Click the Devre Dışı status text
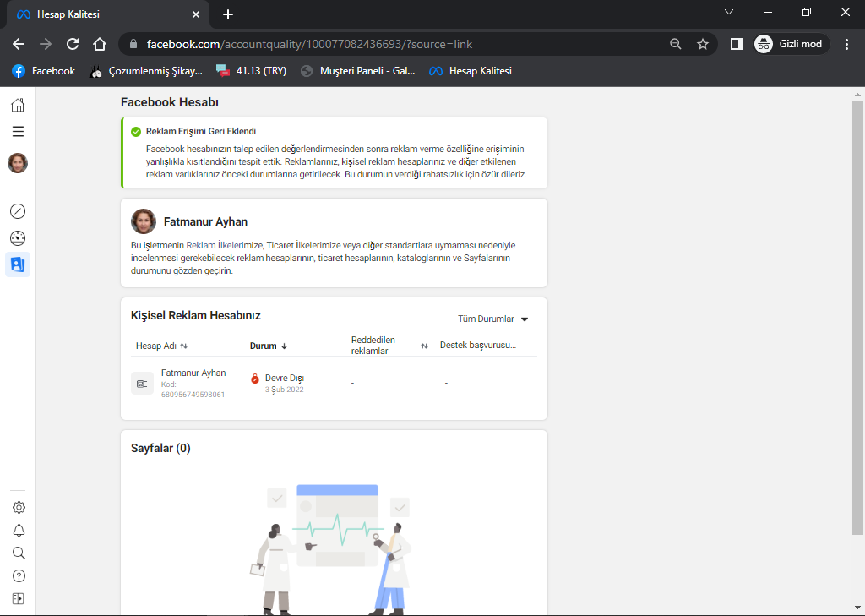Screen dimensions: 865x616 (285, 378)
